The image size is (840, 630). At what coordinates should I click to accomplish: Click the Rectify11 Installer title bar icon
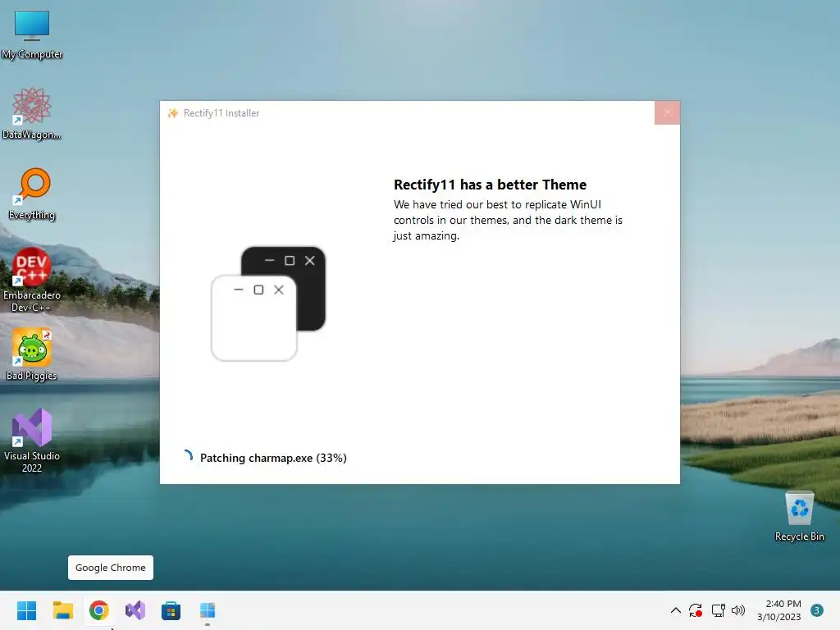pyautogui.click(x=173, y=113)
